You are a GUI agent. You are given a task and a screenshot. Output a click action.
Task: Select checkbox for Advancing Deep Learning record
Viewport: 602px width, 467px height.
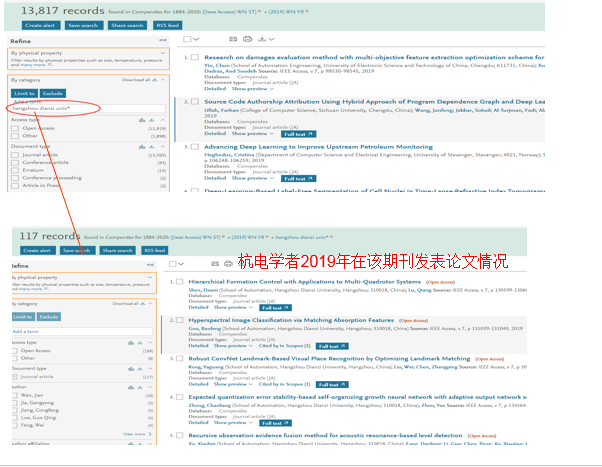(195, 147)
